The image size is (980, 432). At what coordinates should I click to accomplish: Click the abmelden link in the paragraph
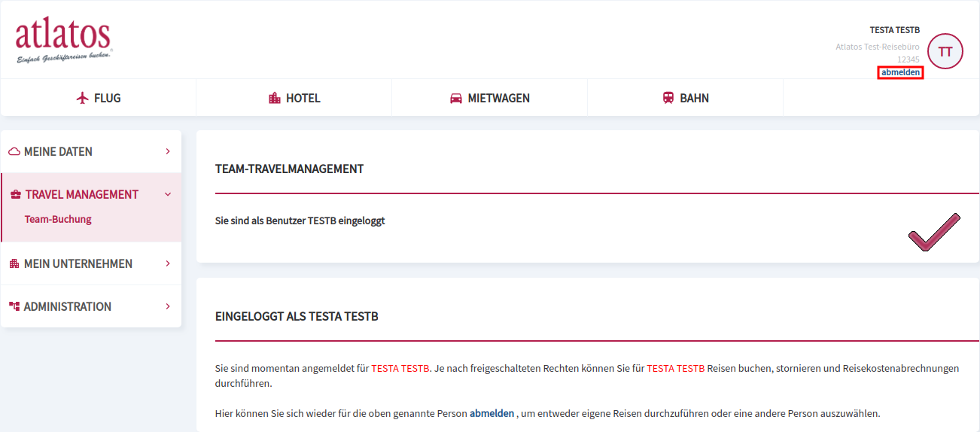(x=492, y=413)
